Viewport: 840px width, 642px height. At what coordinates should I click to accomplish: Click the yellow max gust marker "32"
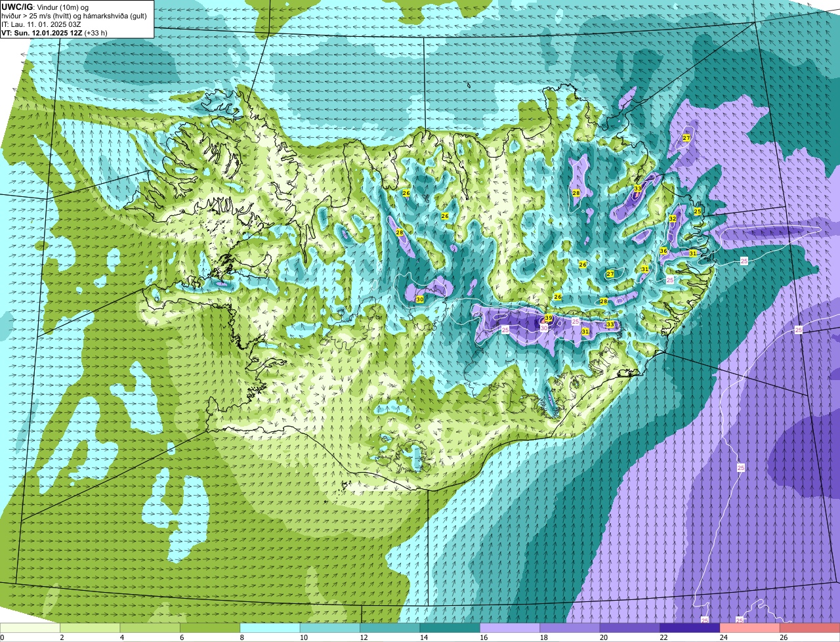(672, 218)
